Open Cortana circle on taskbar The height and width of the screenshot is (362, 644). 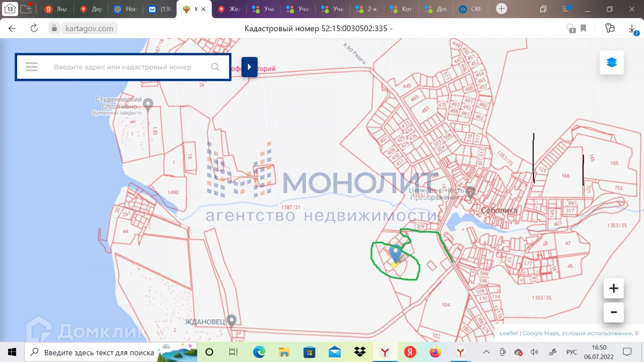[209, 352]
